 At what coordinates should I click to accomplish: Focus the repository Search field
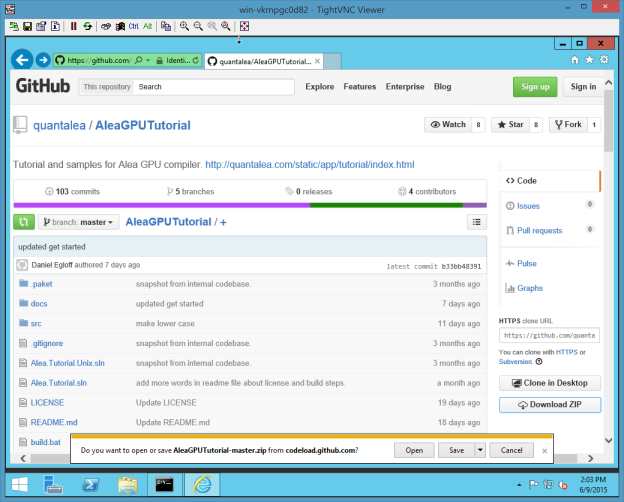point(214,87)
